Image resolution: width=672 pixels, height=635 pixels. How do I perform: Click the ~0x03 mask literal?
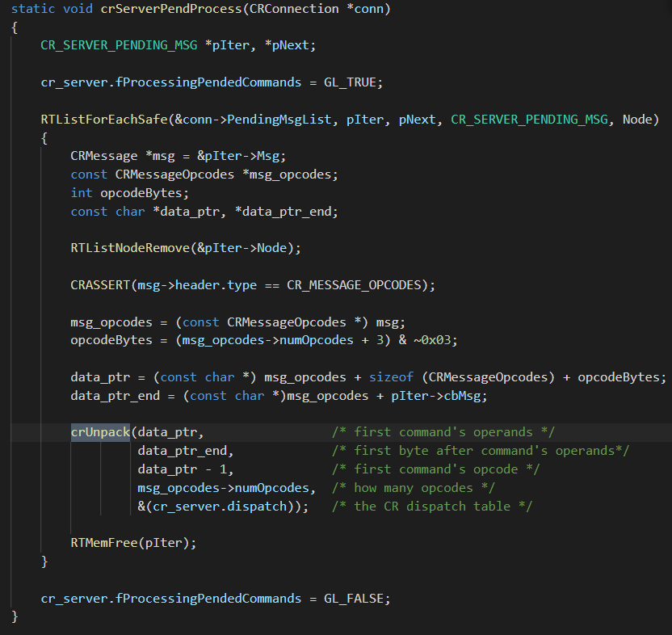[432, 340]
